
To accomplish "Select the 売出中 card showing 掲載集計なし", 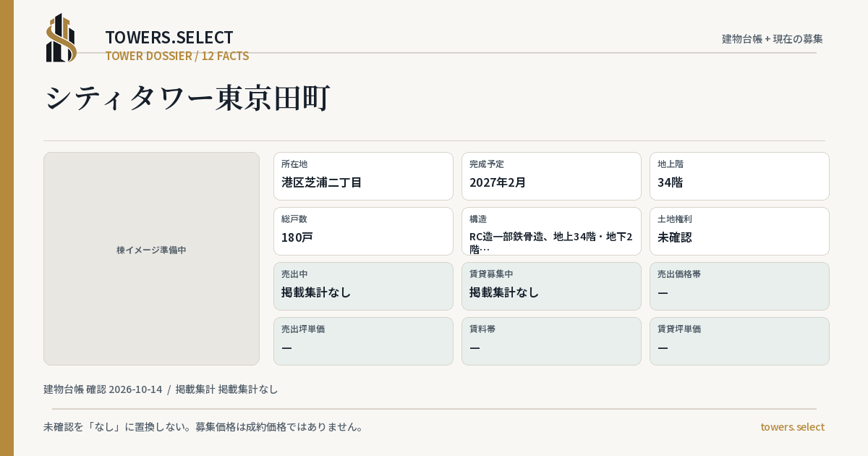I will click(363, 286).
